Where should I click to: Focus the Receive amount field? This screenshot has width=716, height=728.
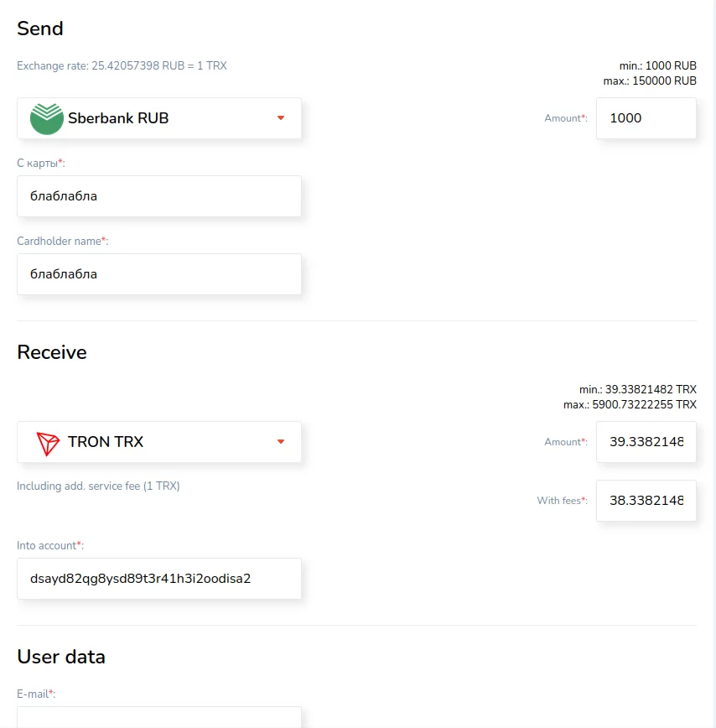[x=646, y=442]
